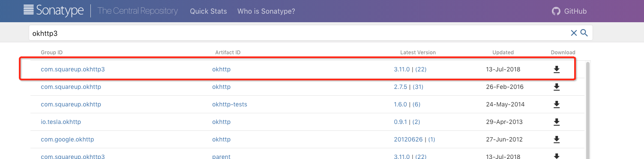The width and height of the screenshot is (644, 159).
Task: Open Who is Sonatype? page
Action: (x=266, y=11)
